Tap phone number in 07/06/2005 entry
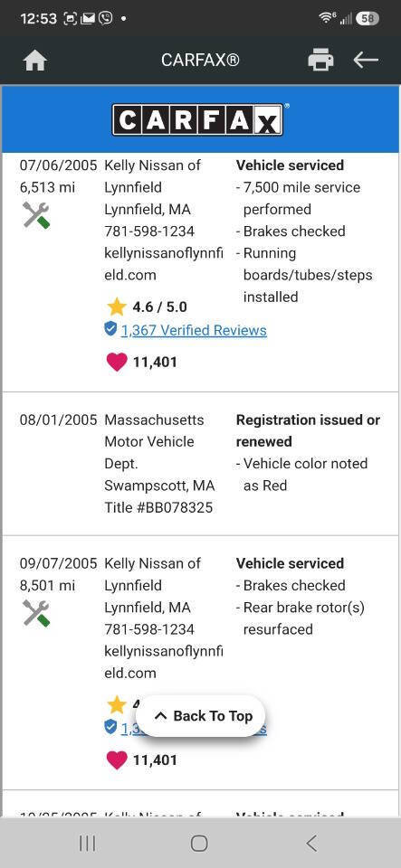 pyautogui.click(x=149, y=231)
